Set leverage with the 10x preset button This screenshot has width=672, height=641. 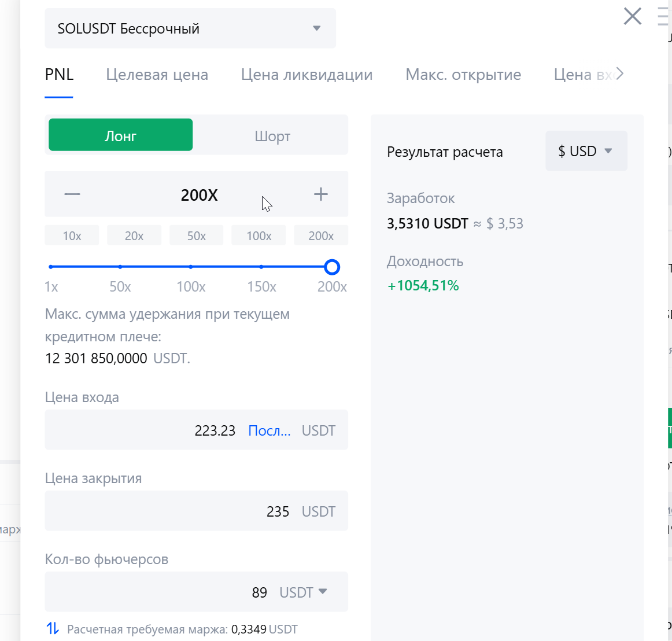[72, 235]
